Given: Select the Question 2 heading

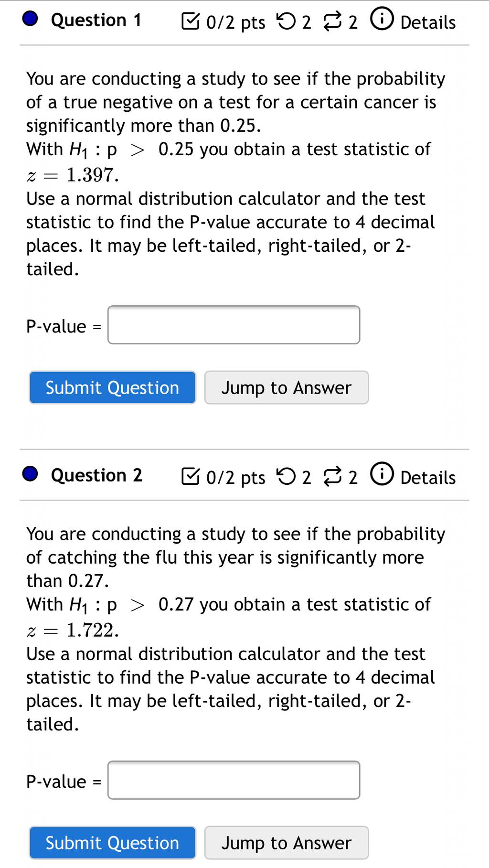Looking at the screenshot, I should coord(96,475).
